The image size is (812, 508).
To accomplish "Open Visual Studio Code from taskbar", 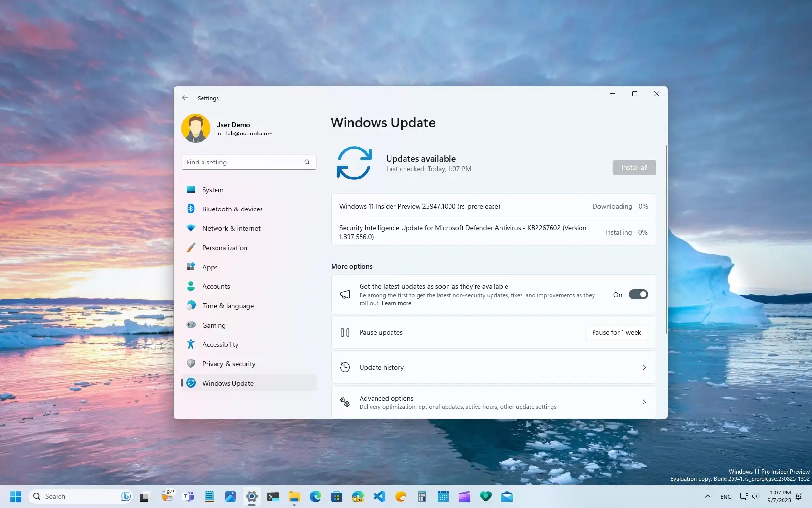I will pyautogui.click(x=379, y=496).
